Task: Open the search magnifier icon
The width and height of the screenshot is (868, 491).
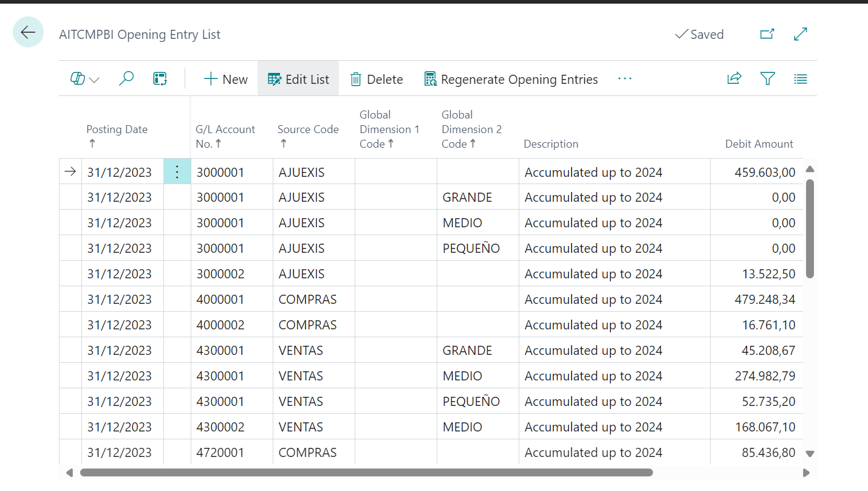Action: click(x=126, y=79)
